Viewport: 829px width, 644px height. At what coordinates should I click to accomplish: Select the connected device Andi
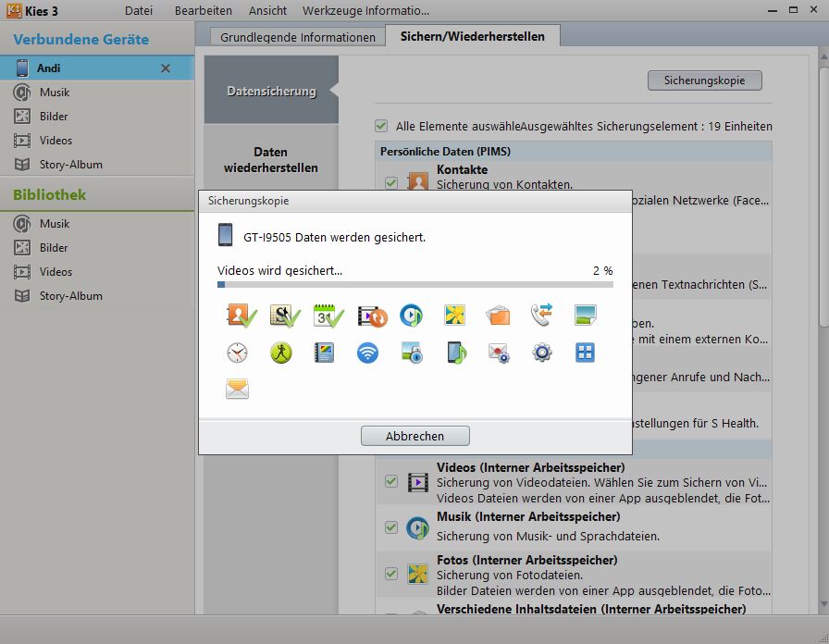coord(97,68)
